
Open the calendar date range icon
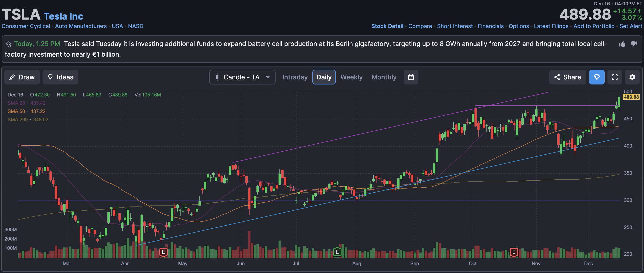411,77
